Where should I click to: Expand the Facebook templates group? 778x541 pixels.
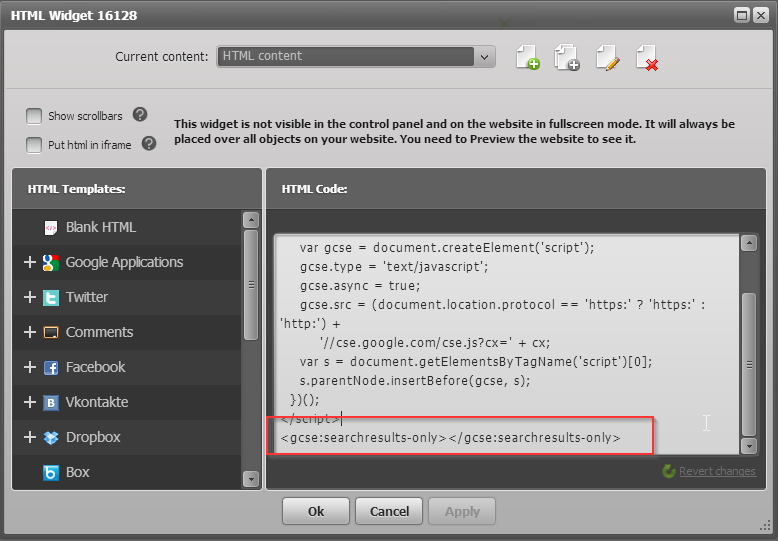pyautogui.click(x=30, y=367)
